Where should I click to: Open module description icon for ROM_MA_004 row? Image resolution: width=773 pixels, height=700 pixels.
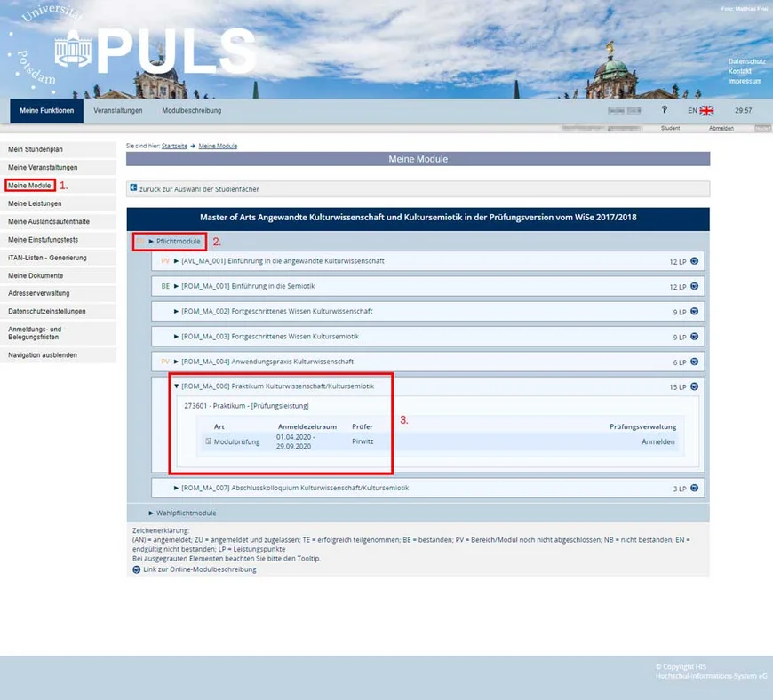[x=694, y=362]
